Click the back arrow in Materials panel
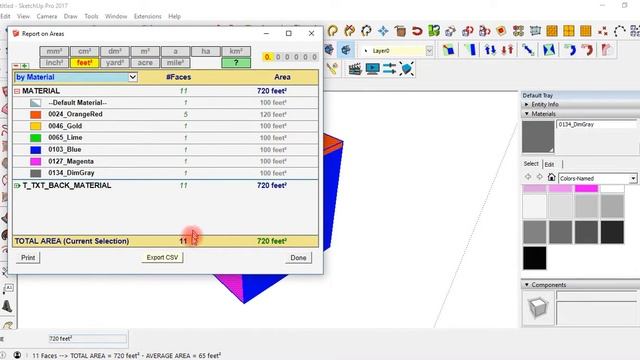This screenshot has height=360, width=640. pos(528,177)
